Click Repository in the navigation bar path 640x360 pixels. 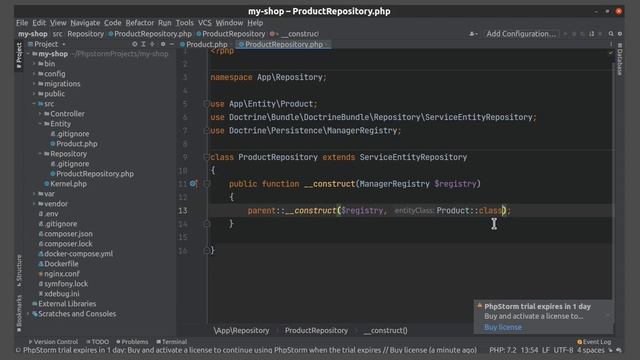(86, 34)
